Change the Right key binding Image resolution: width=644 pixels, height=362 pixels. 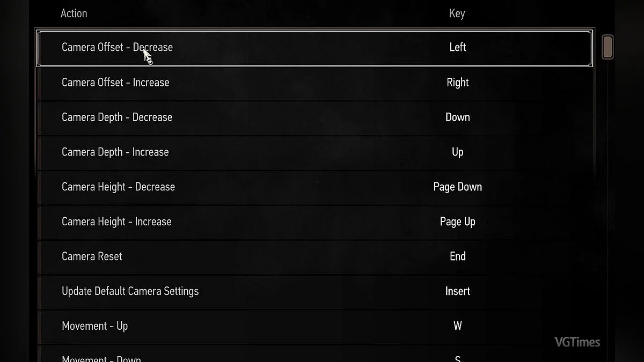click(x=457, y=83)
